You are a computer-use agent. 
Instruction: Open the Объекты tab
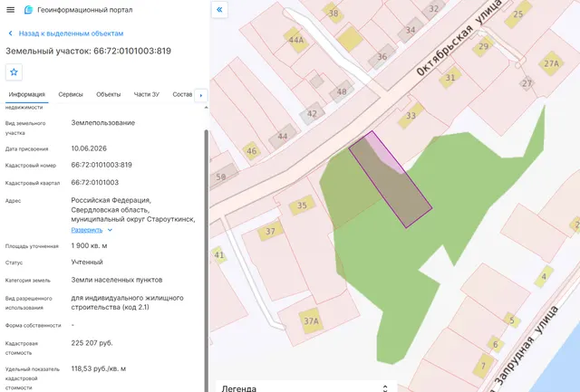[109, 94]
